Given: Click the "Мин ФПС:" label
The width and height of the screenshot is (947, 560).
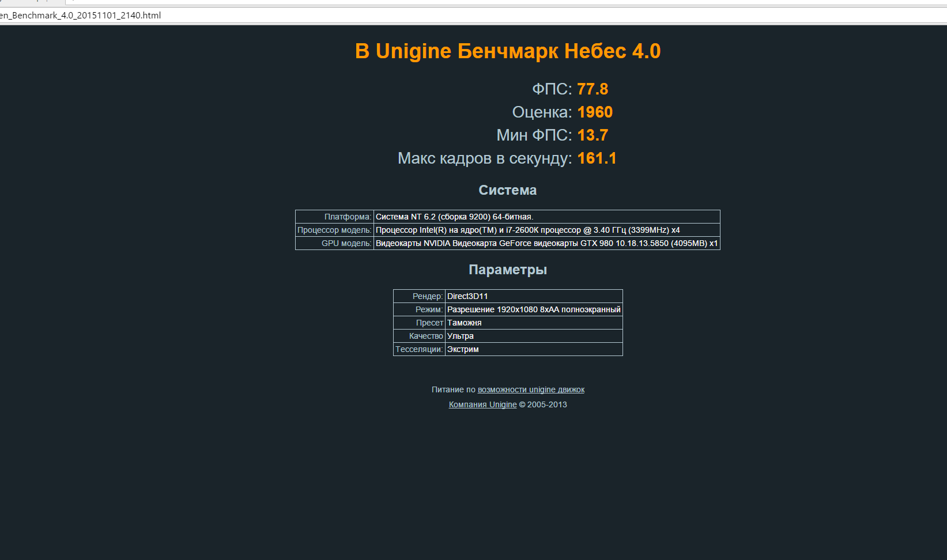Looking at the screenshot, I should [x=534, y=135].
